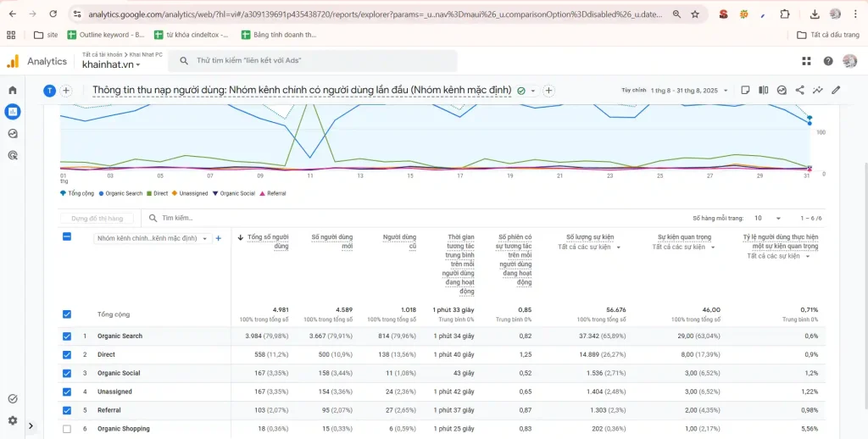This screenshot has height=439, width=868.
Task: Click the pencil customize report icon
Action: [835, 90]
